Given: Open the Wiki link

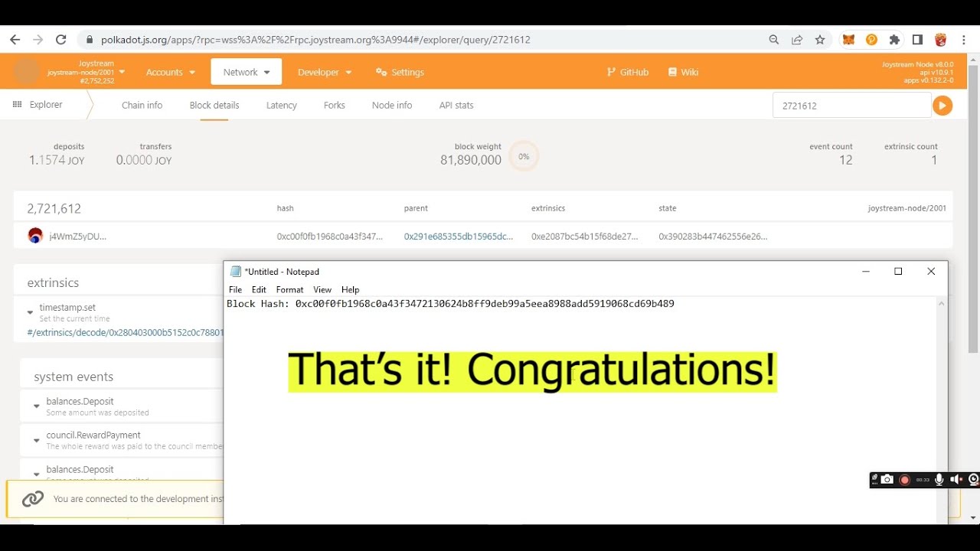Looking at the screenshot, I should tap(683, 72).
